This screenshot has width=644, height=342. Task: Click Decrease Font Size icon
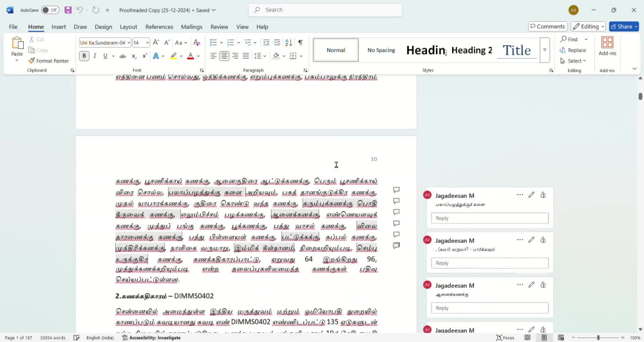pyautogui.click(x=167, y=43)
